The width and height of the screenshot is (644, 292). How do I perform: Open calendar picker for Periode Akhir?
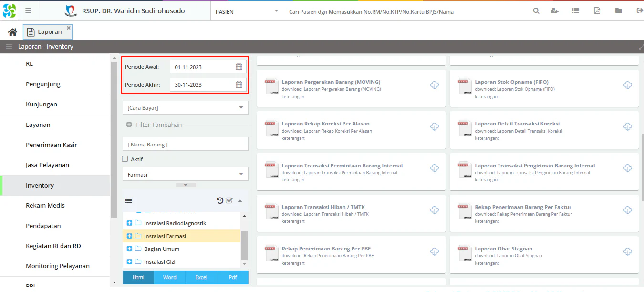[x=239, y=85]
